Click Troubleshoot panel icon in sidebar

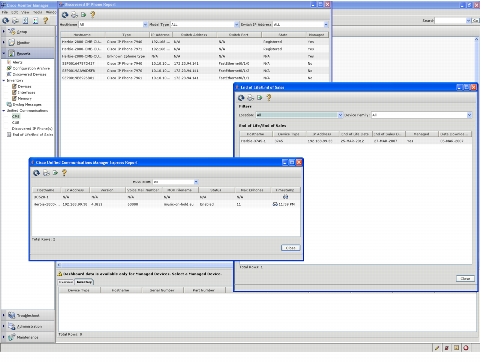pos(12,315)
